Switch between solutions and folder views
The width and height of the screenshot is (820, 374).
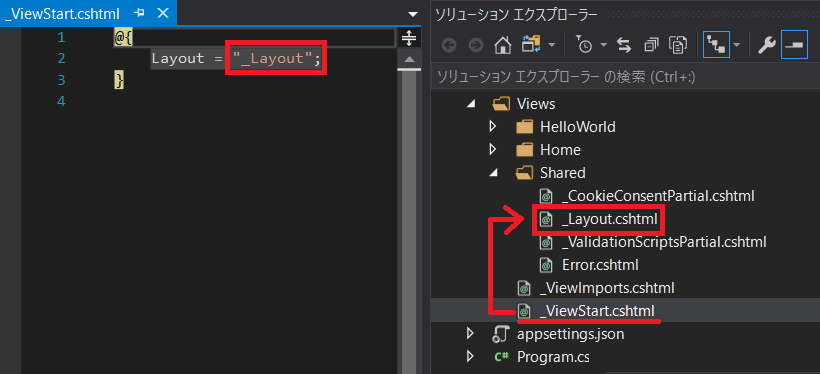tap(531, 45)
